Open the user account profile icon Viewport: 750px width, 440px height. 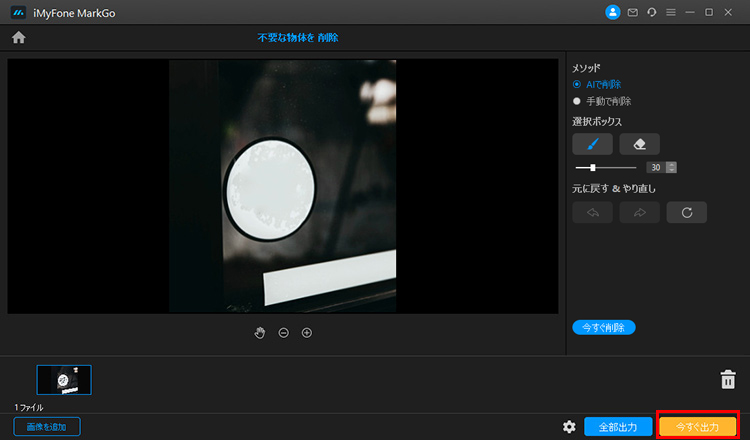[613, 12]
